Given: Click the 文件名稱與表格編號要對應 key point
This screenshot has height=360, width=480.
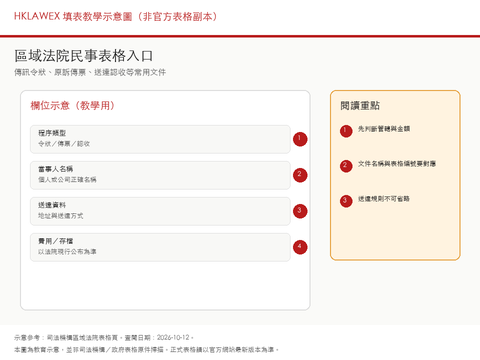Looking at the screenshot, I should [397, 164].
